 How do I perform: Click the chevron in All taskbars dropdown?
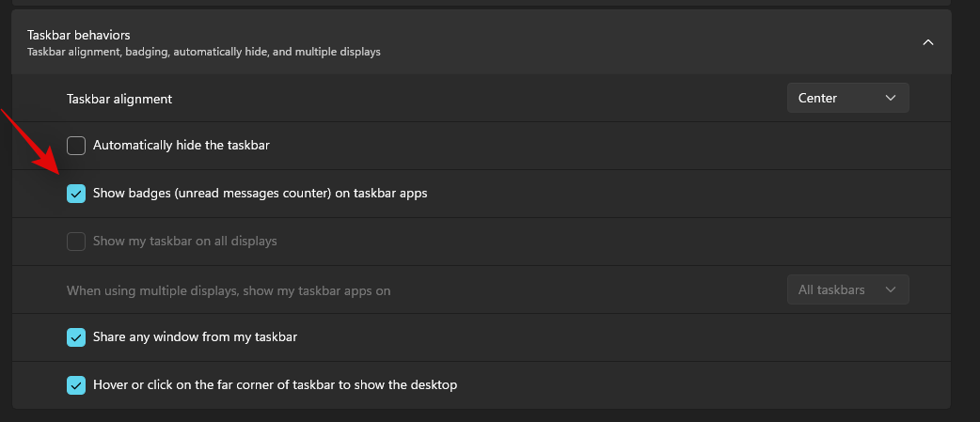pyautogui.click(x=891, y=290)
